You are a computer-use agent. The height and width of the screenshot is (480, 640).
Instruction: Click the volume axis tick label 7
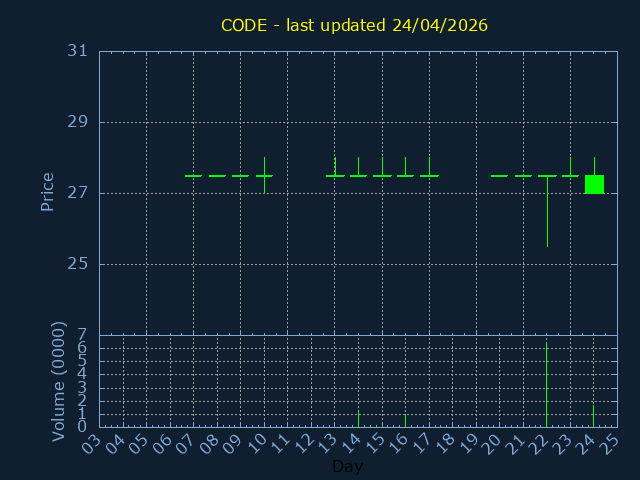[x=83, y=335]
